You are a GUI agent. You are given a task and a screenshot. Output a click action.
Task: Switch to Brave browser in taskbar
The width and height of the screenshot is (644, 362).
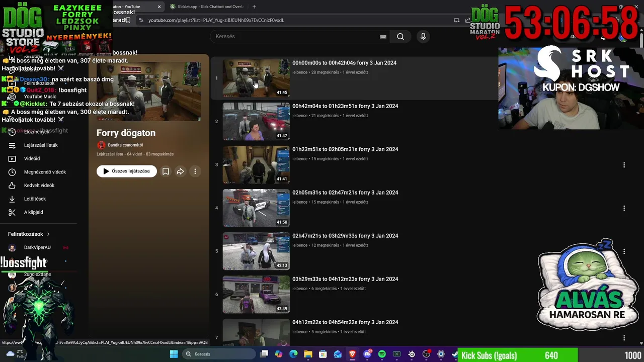click(x=352, y=354)
